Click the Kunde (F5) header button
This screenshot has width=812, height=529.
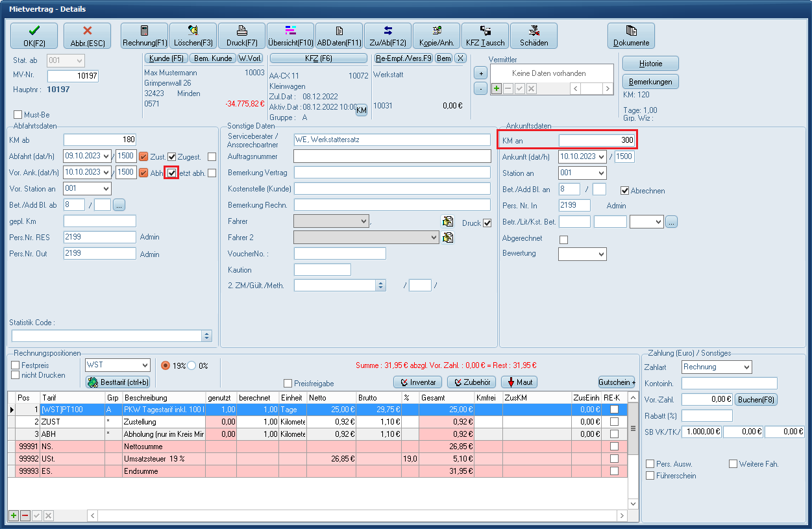point(166,58)
